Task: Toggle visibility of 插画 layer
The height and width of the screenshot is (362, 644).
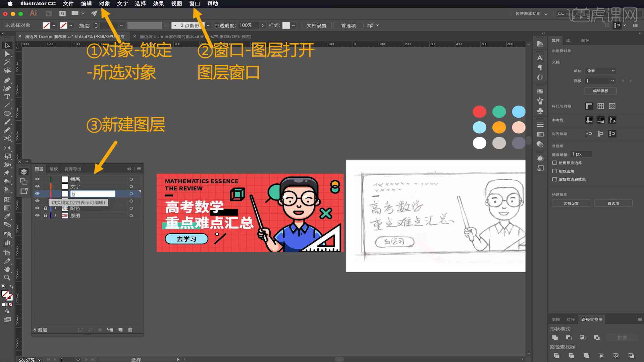Action: click(38, 179)
